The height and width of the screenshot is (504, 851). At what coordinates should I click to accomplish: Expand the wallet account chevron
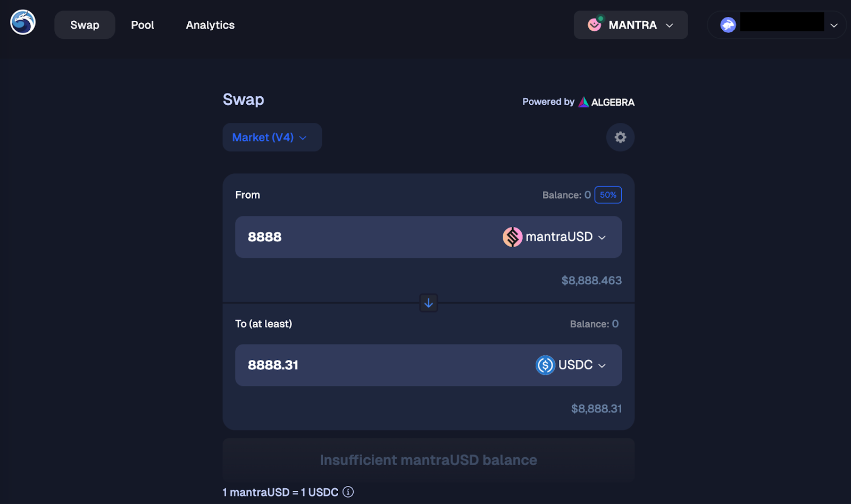834,25
